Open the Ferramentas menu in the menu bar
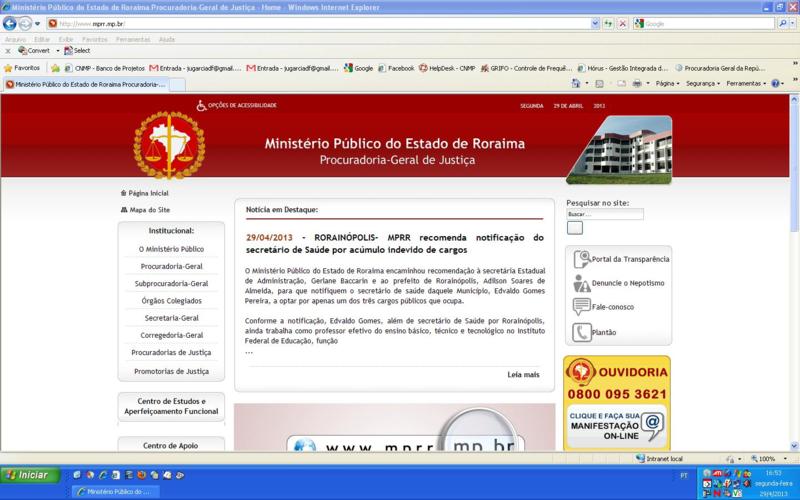The width and height of the screenshot is (800, 500). (133, 39)
